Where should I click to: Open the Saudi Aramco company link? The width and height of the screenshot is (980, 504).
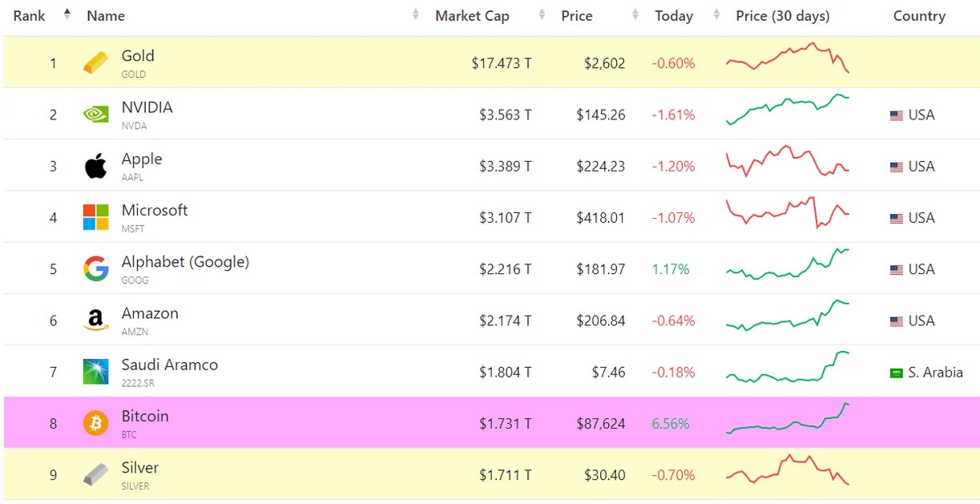[170, 365]
